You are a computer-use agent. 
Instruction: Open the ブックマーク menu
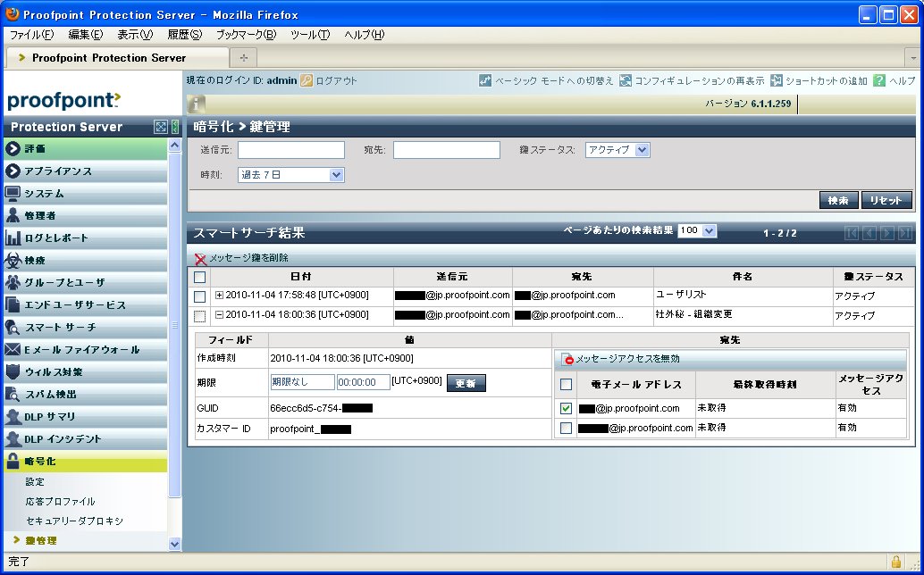click(246, 35)
